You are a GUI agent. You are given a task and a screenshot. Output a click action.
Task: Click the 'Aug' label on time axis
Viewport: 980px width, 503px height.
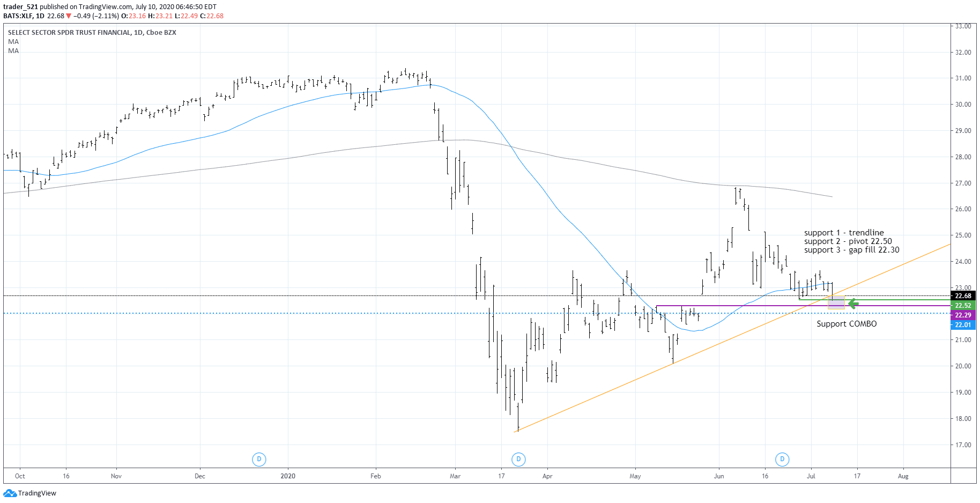(903, 476)
